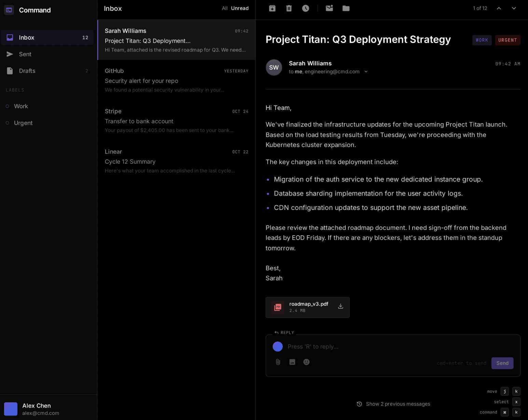Screen dimensions: 528x420
Task: Toggle the Work label filter
Action: click(x=21, y=106)
